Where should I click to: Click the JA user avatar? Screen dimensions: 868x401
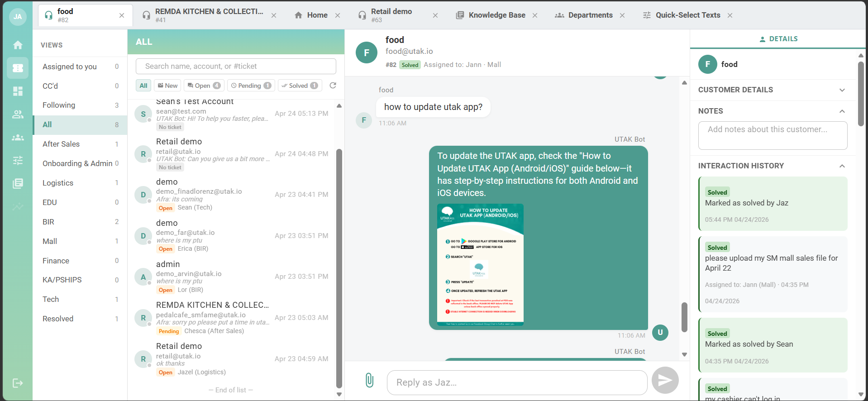(x=18, y=17)
